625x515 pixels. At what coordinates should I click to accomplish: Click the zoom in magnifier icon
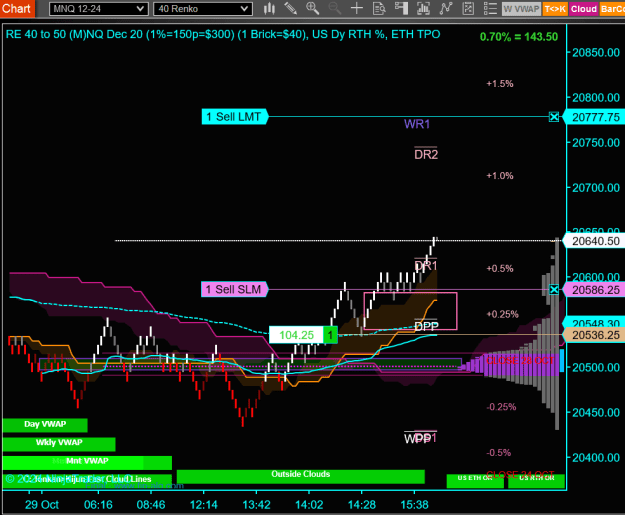(312, 8)
